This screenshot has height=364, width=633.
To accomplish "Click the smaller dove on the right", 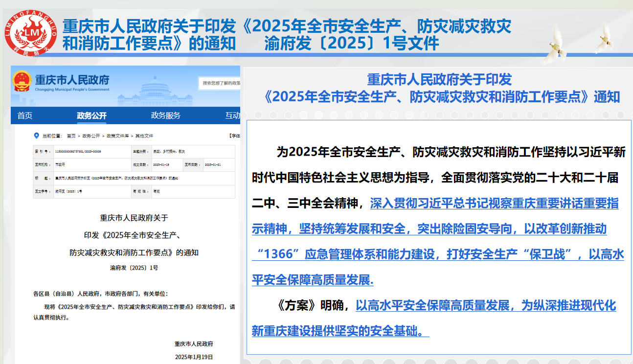I will (x=605, y=38).
